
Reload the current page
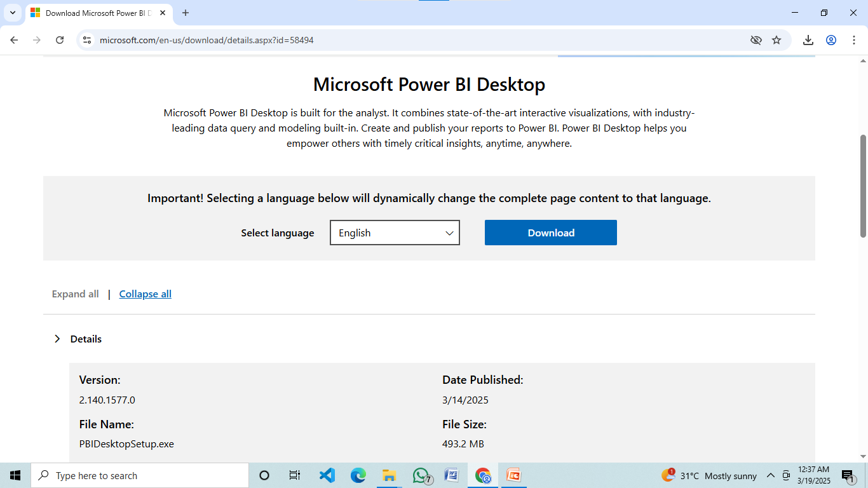60,40
